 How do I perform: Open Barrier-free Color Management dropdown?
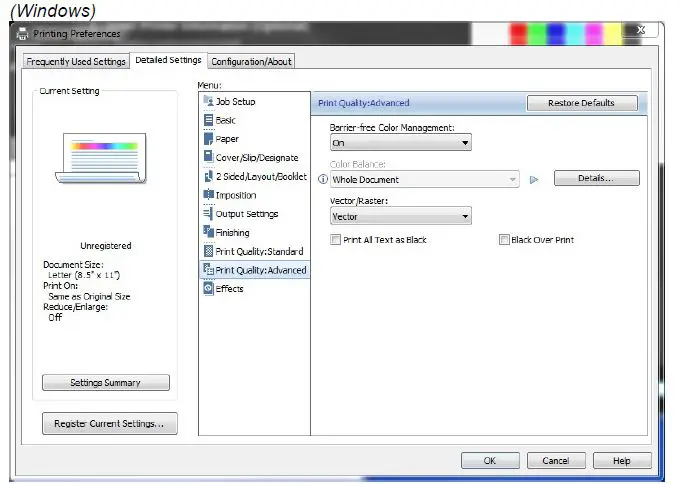[401, 142]
